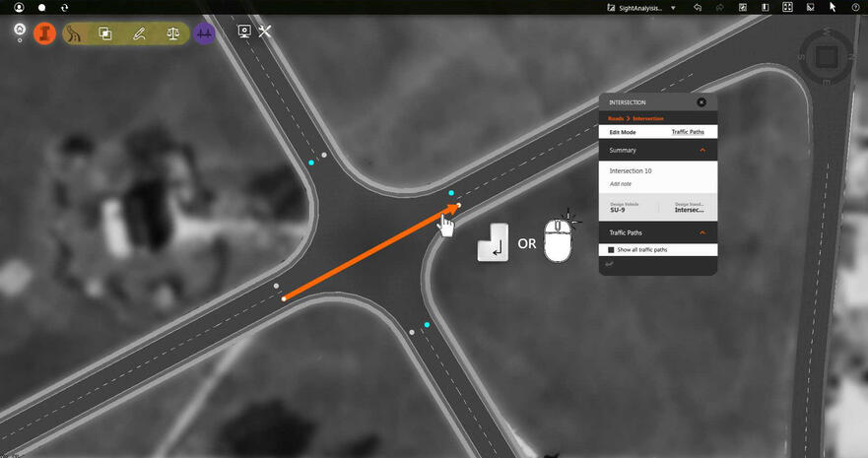This screenshot has height=458, width=868.
Task: Click the orange build infrastructure icon
Action: 44,33
